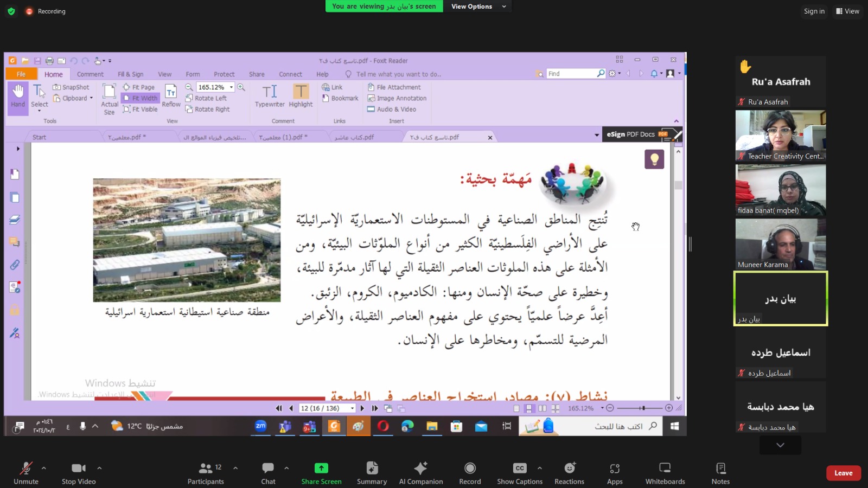The height and width of the screenshot is (488, 868).
Task: Open the Comment ribbon tab
Action: 90,74
